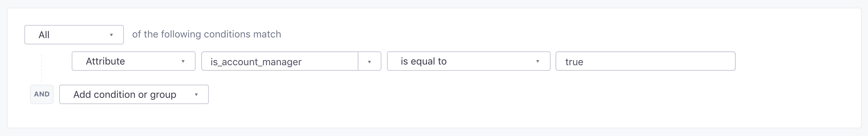Click the 'Add condition or group' label

(125, 95)
